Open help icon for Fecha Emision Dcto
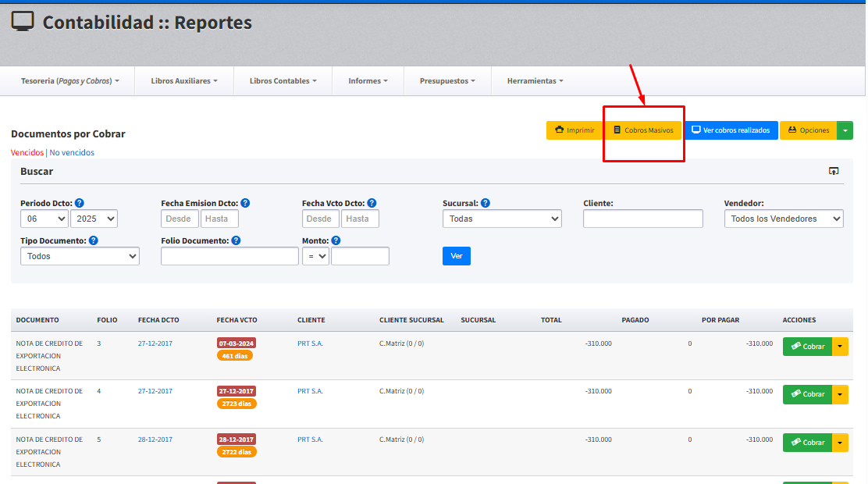The width and height of the screenshot is (868, 484). point(245,203)
